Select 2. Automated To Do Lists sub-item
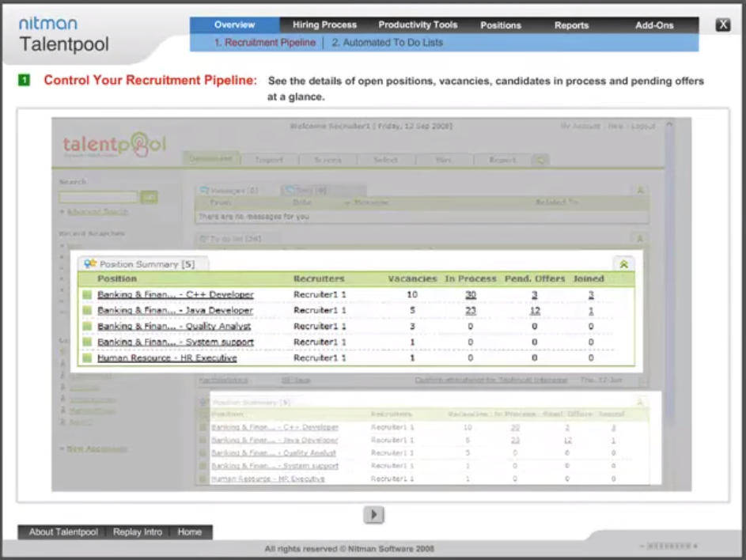Viewport: 746px width, 560px height. click(388, 43)
